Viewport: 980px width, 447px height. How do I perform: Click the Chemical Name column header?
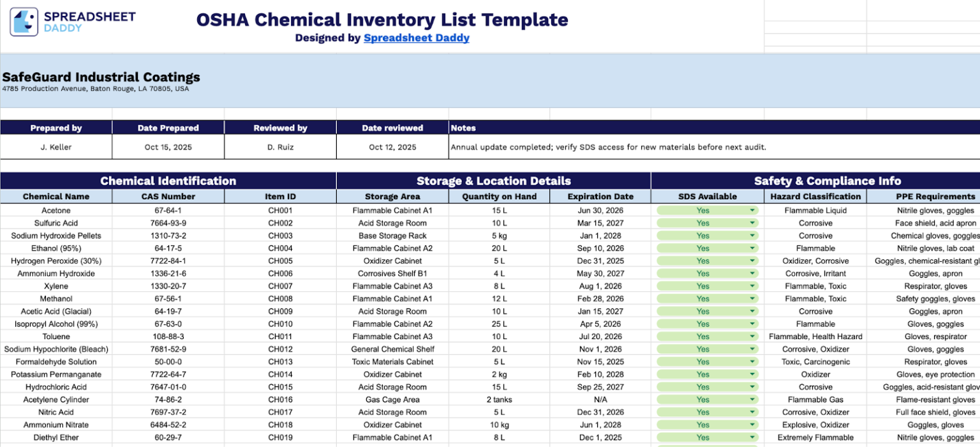(x=56, y=196)
